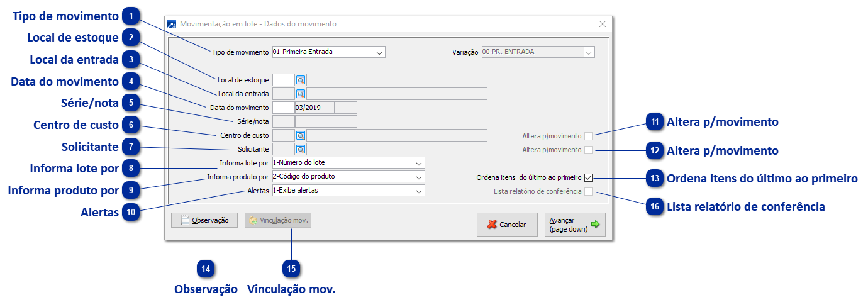Image resolution: width=868 pixels, height=307 pixels.
Task: Cancel the batch movement dialog
Action: (507, 225)
